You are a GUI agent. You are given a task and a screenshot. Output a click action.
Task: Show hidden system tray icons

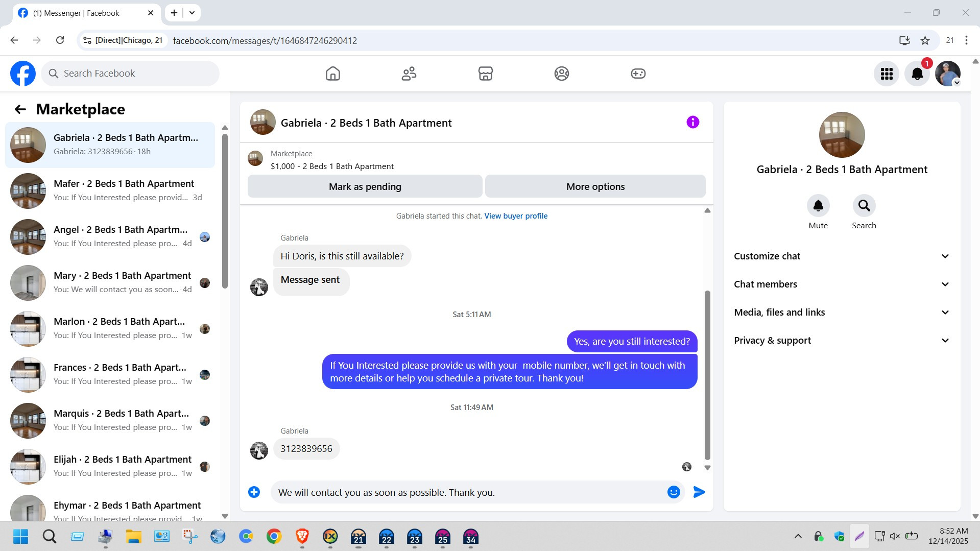point(798,536)
